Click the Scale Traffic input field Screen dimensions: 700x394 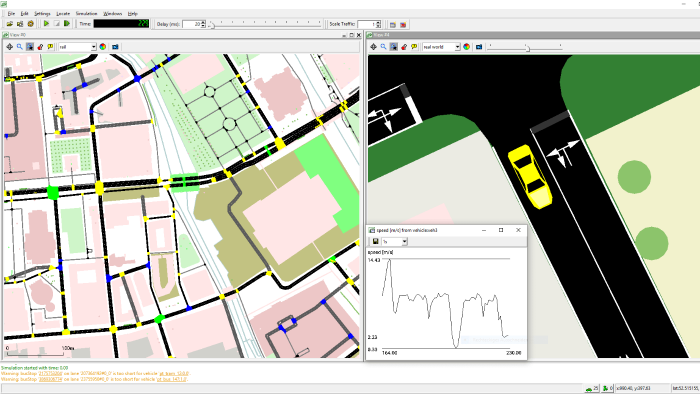pyautogui.click(x=367, y=24)
